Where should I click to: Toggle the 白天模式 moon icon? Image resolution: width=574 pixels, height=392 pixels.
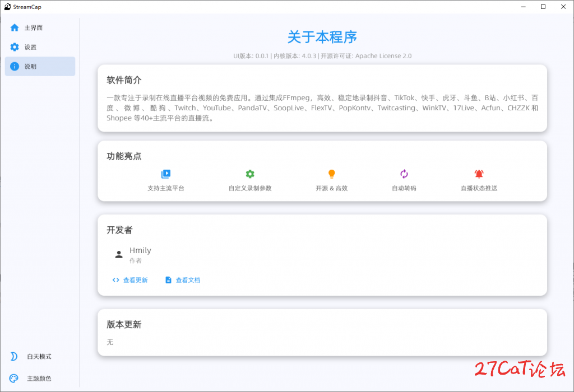(x=15, y=357)
